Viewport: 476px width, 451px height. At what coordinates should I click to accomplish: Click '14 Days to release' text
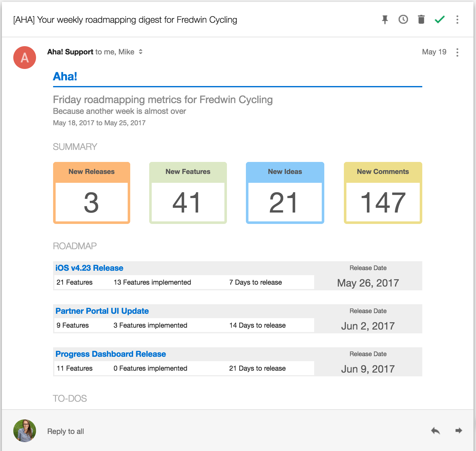click(258, 325)
